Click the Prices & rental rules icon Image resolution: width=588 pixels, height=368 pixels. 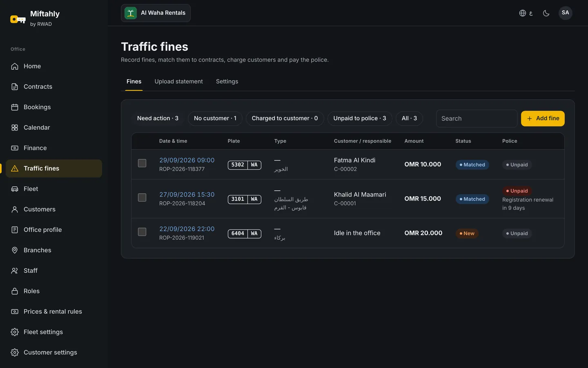(15, 312)
